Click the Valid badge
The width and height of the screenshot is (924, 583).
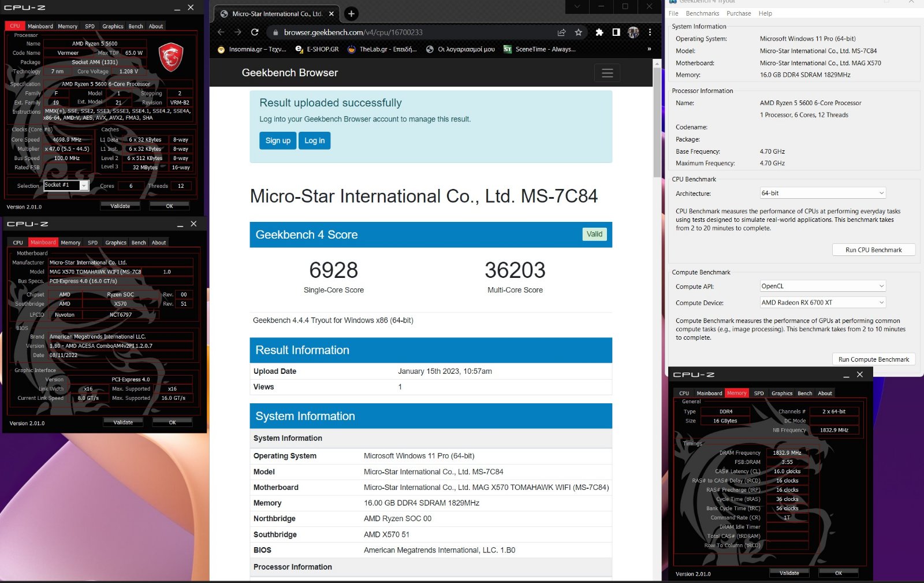click(594, 234)
